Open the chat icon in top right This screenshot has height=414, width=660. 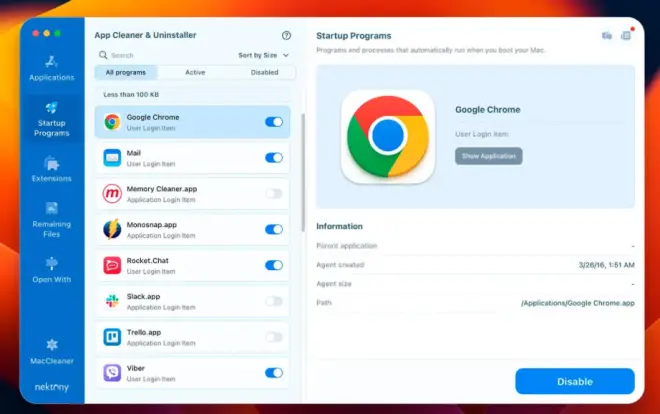point(607,36)
